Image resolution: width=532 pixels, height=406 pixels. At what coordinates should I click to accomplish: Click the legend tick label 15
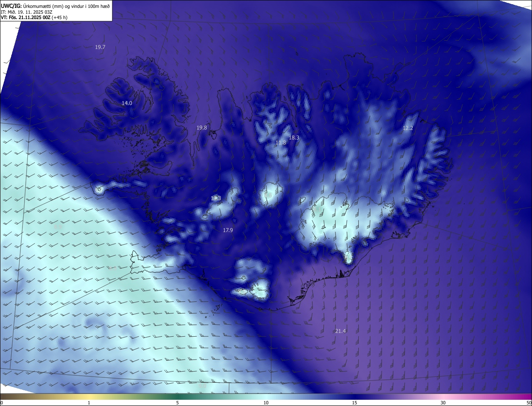pos(355,403)
